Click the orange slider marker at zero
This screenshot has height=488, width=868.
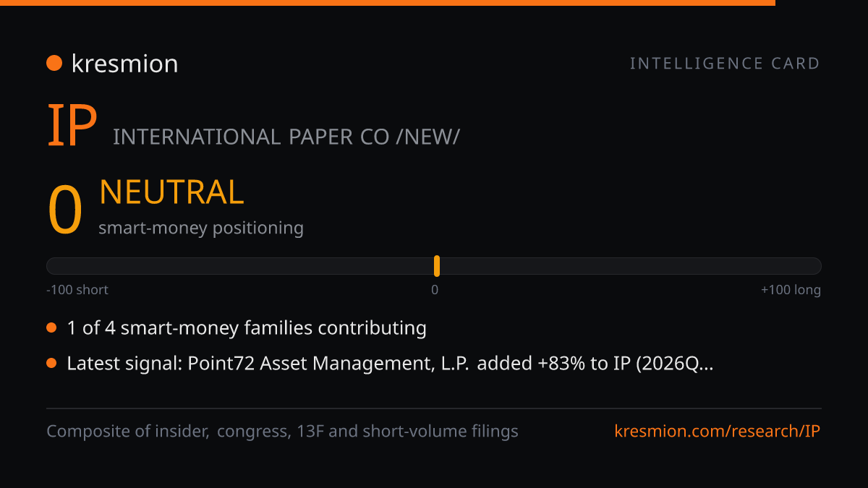tap(437, 266)
